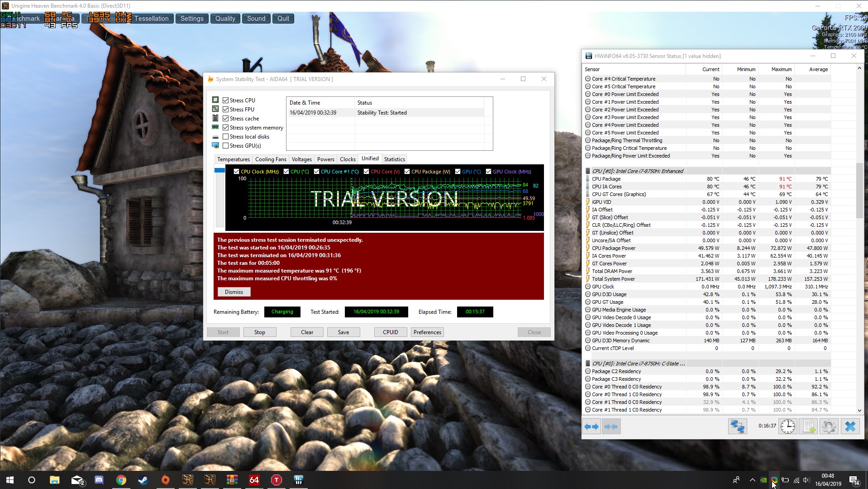Click the People tray icon
Viewport: 868px width, 489px height.
tap(736, 480)
